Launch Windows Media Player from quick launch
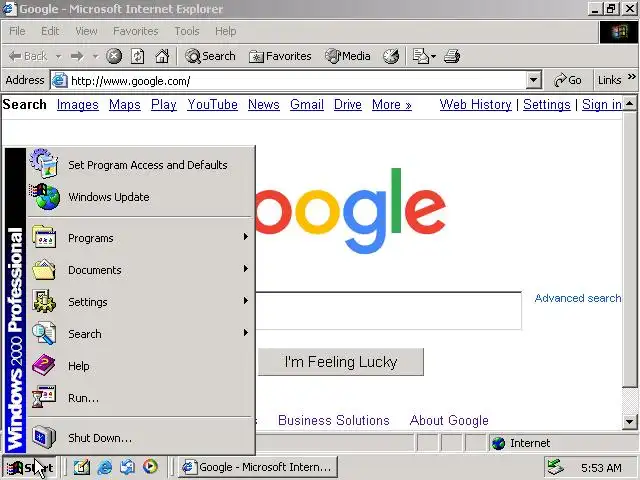 pyautogui.click(x=151, y=467)
